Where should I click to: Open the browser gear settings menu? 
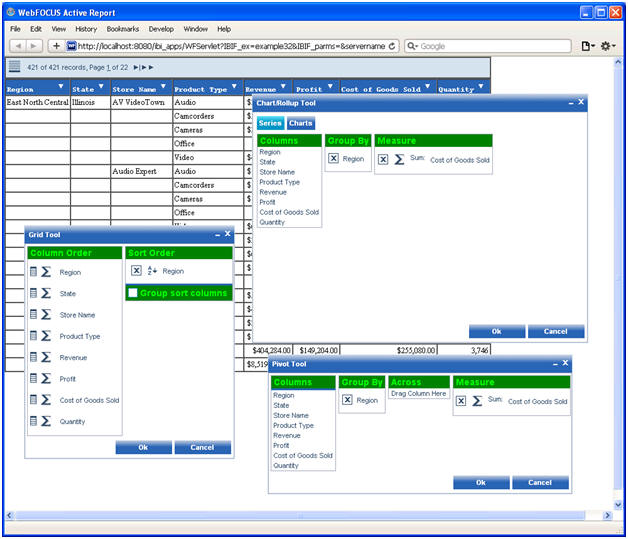pos(608,46)
